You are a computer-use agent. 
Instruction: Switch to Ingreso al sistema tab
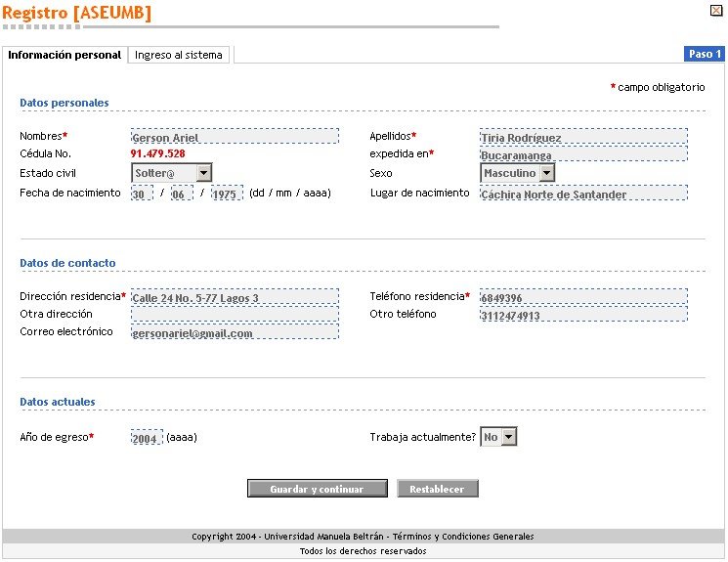[x=179, y=55]
